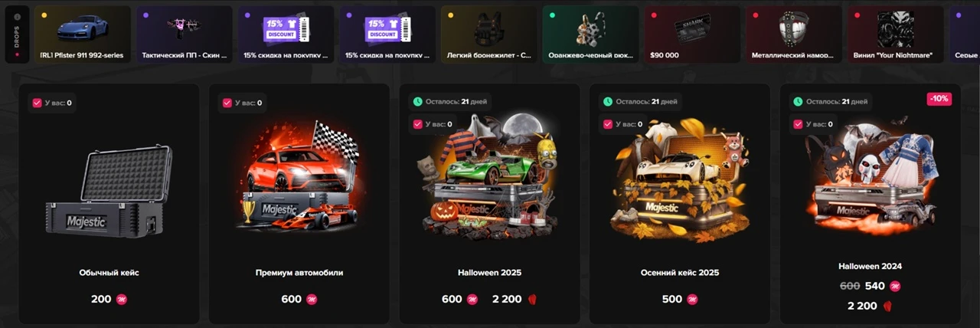Click the clock icon on Halloween 2025 card
This screenshot has height=328, width=980.
point(417,101)
